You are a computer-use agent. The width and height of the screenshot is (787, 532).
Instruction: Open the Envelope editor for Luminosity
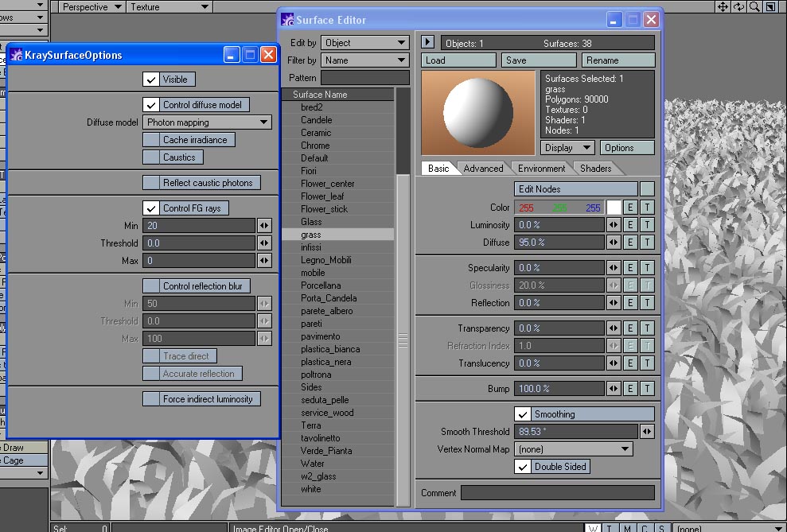629,225
